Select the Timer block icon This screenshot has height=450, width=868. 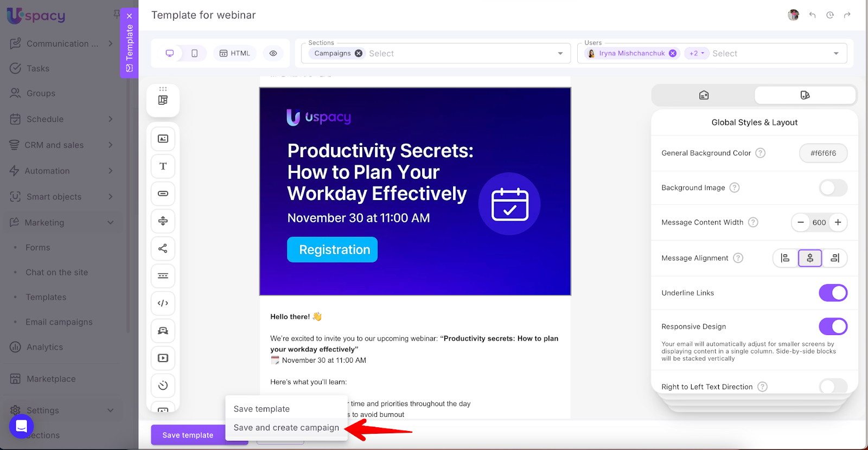pyautogui.click(x=163, y=385)
